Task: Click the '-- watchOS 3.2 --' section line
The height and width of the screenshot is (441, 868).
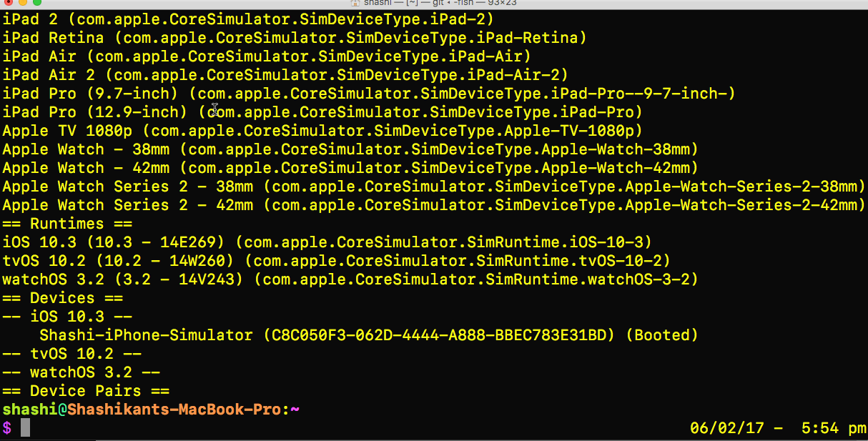Action: coord(82,372)
